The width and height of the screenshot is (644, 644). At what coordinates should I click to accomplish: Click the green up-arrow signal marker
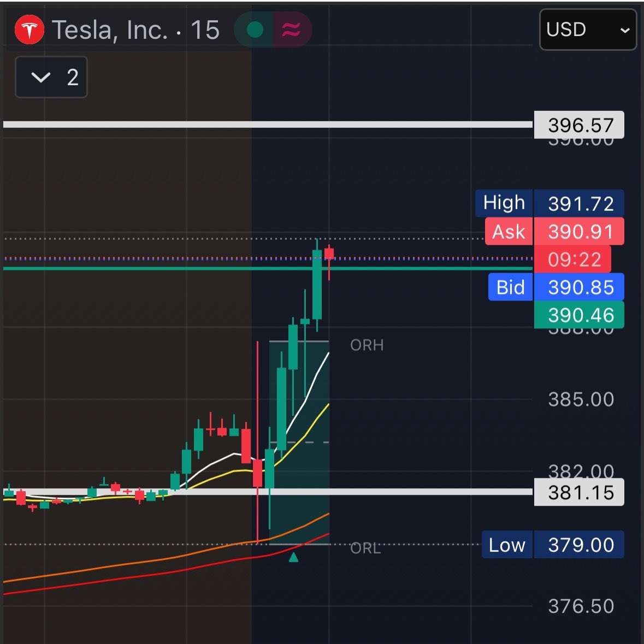(x=293, y=557)
